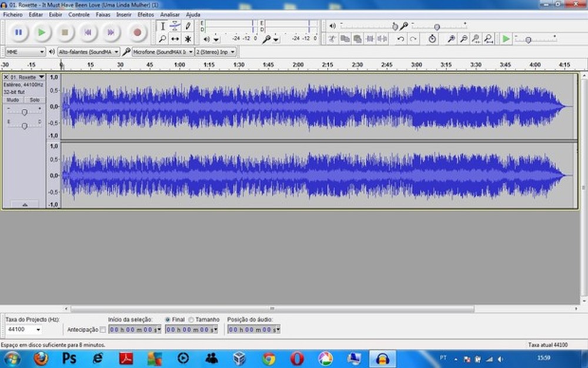Image resolution: width=588 pixels, height=368 pixels.
Task: Select the Selection tool
Action: click(163, 26)
